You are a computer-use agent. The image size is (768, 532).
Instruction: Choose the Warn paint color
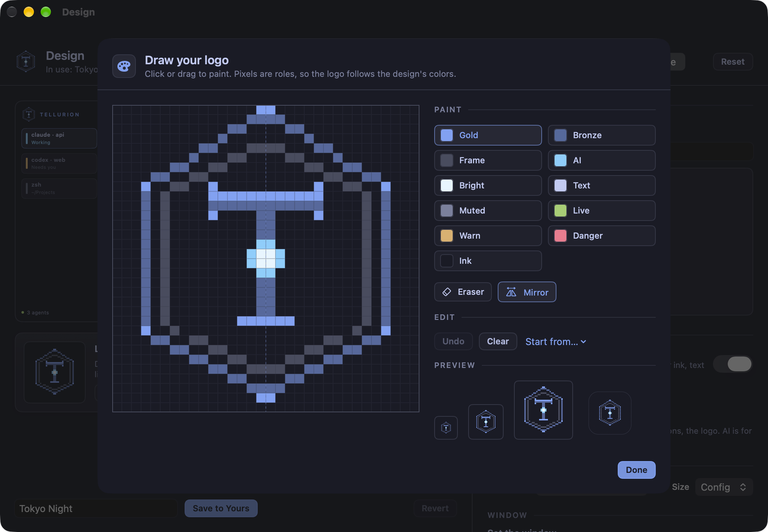488,236
